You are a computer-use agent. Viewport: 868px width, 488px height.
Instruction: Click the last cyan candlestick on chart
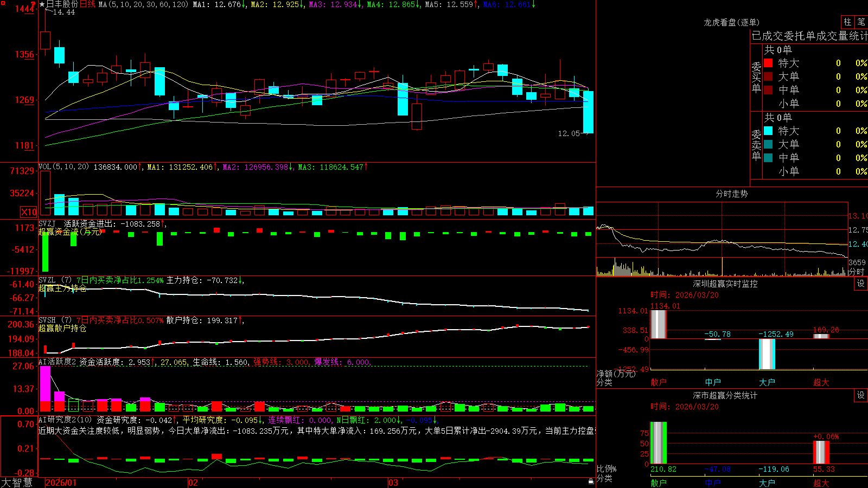coord(588,112)
